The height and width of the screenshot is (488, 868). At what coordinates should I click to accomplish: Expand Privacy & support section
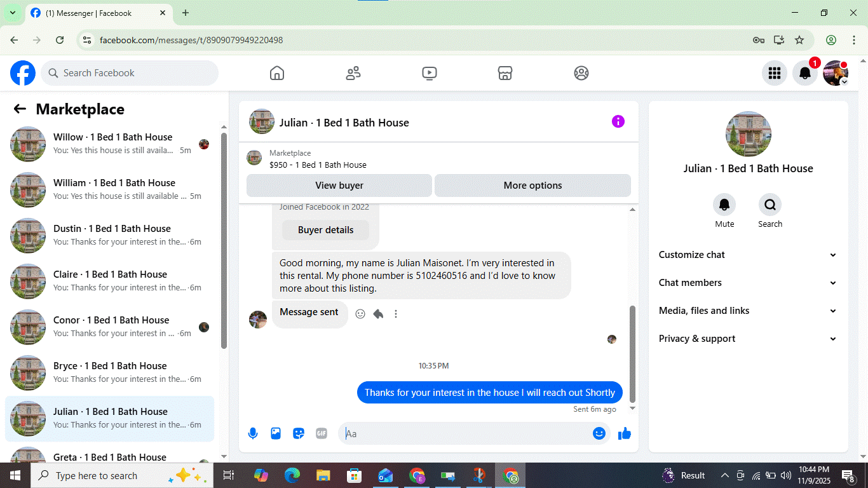click(x=748, y=339)
